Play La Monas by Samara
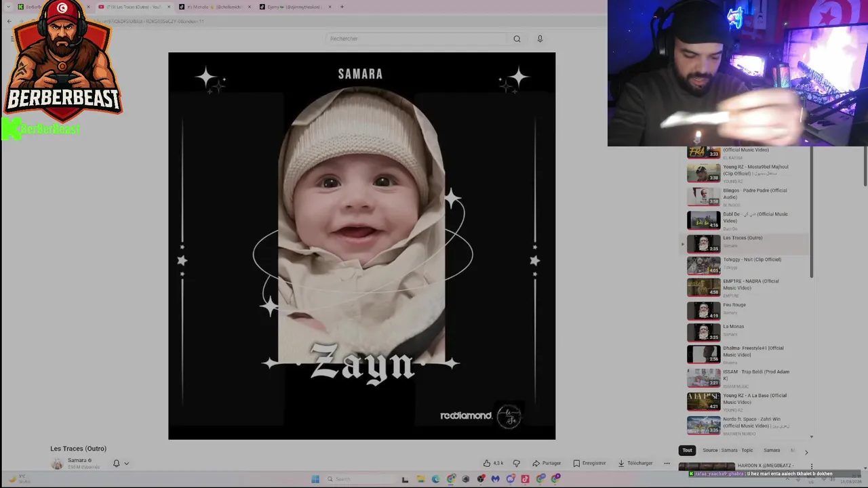The height and width of the screenshot is (488, 868). pos(745,332)
